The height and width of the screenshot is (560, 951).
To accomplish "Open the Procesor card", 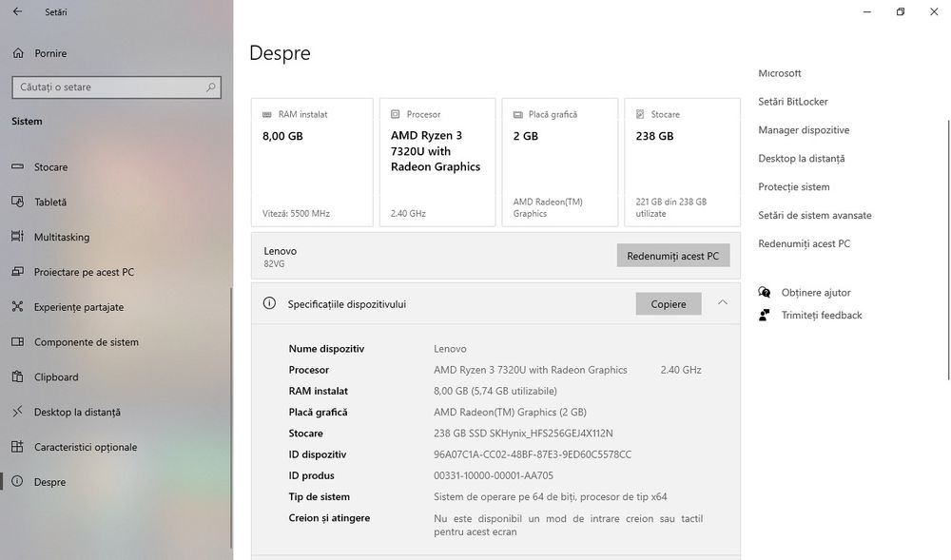I will coord(437,163).
